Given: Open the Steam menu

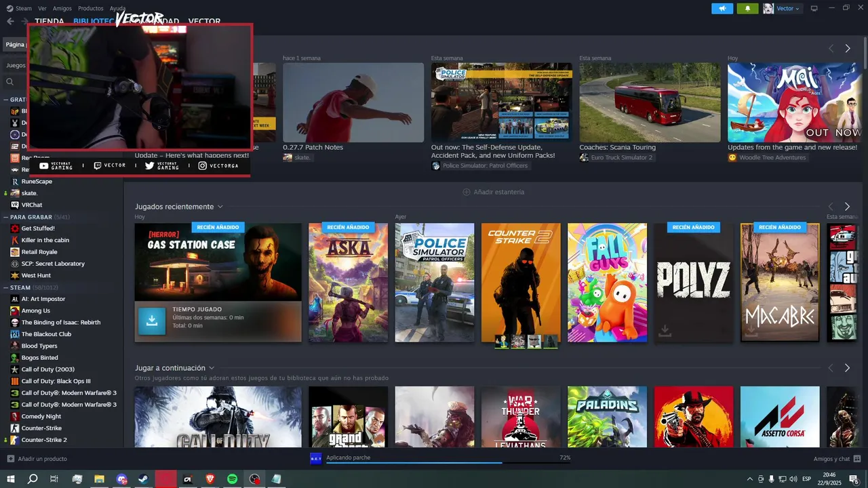Looking at the screenshot, I should (x=19, y=8).
